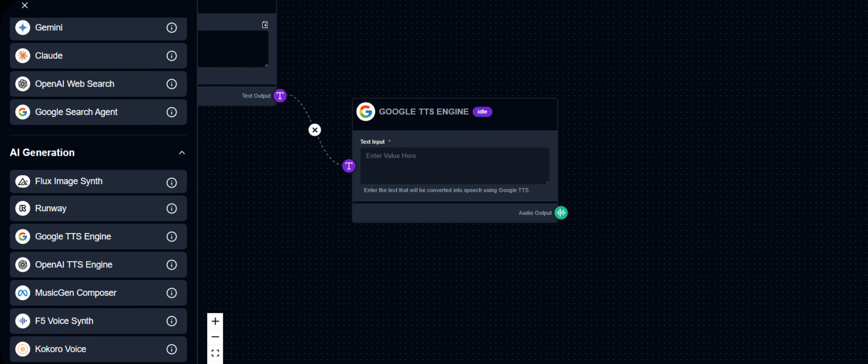This screenshot has width=868, height=364.
Task: Click the idle status badge
Action: 482,112
